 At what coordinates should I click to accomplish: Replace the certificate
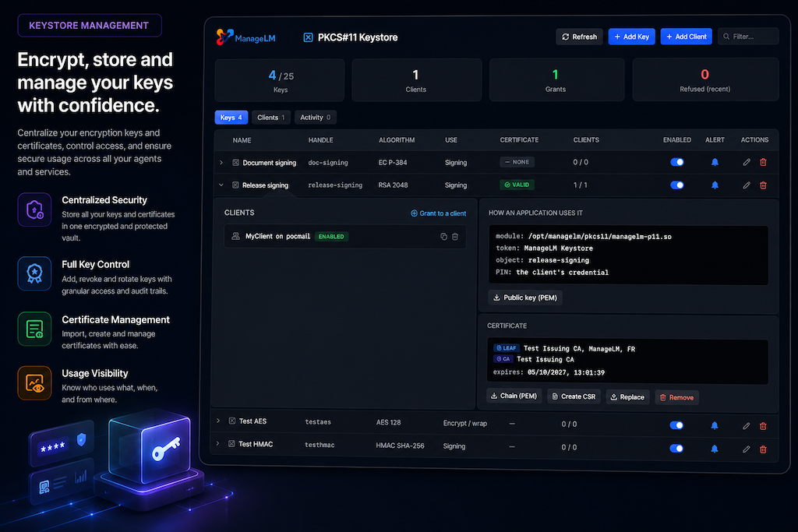[x=627, y=397]
